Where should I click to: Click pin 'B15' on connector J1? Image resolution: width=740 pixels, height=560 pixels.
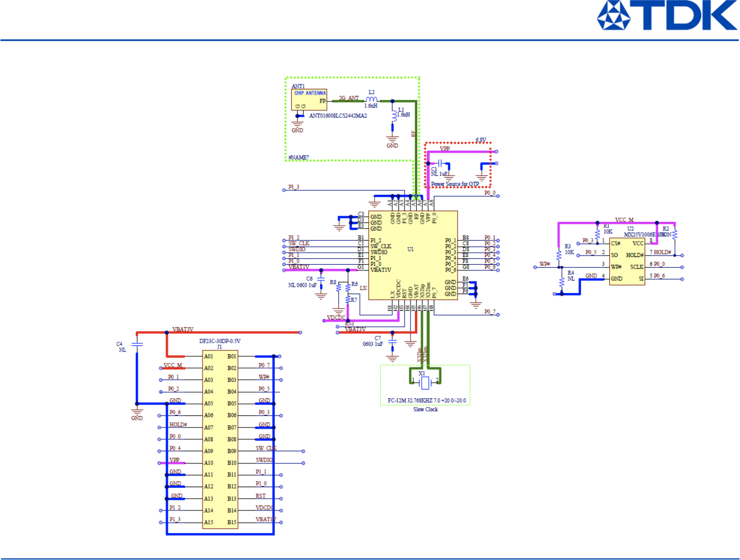click(232, 522)
